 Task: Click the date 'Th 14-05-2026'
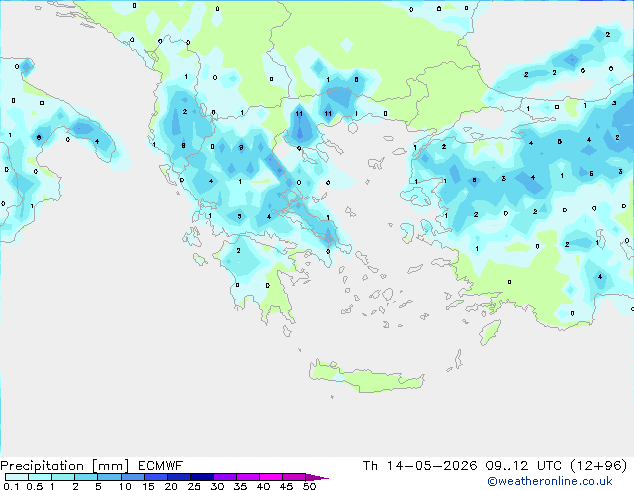click(x=420, y=466)
